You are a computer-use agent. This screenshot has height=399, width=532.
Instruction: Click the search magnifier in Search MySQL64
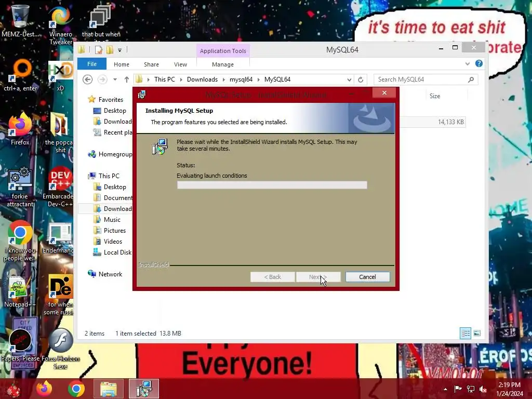(x=471, y=79)
